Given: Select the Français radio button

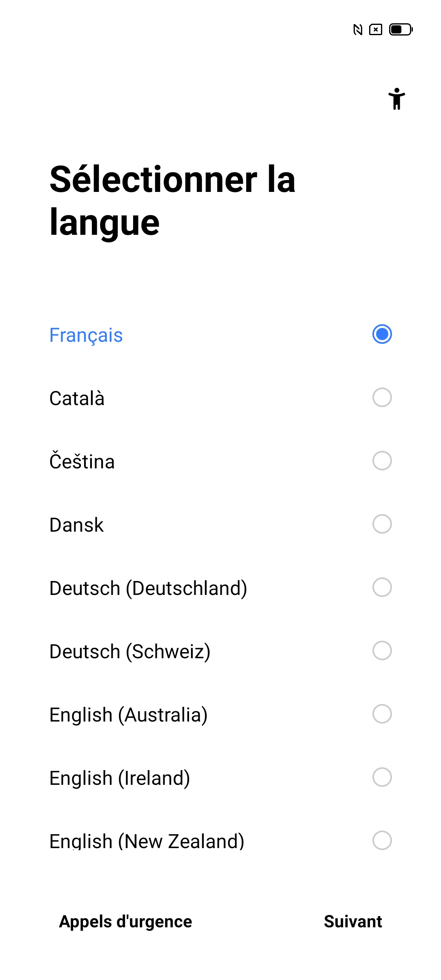Looking at the screenshot, I should pos(382,334).
